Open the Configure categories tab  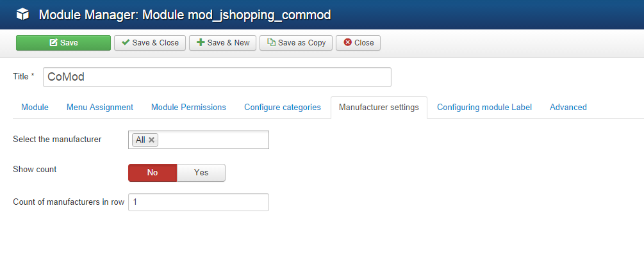click(x=282, y=108)
